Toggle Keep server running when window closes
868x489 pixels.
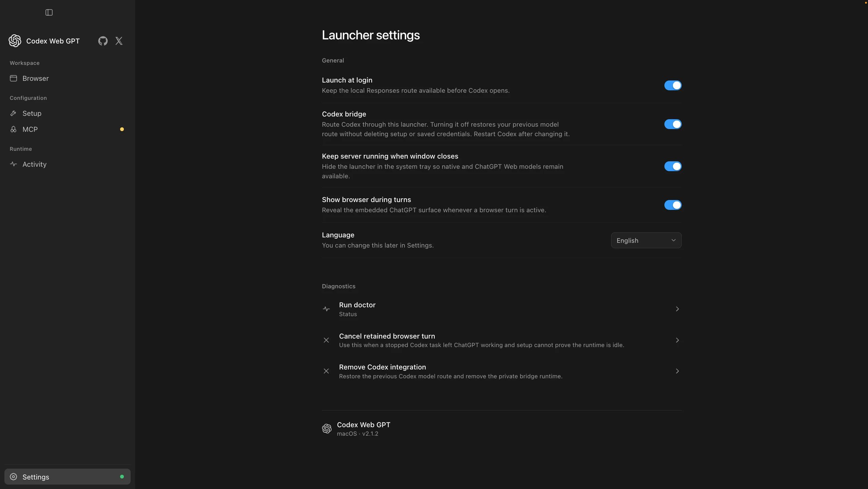673,166
